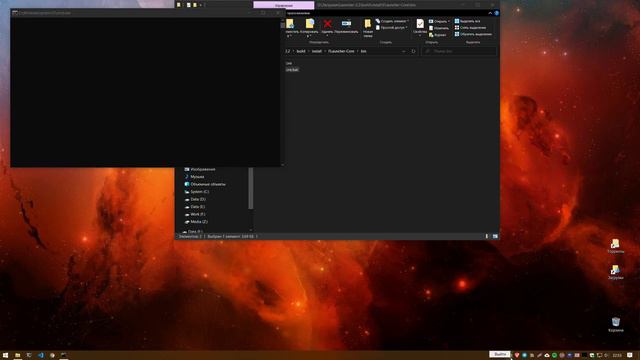
Task: Open the address bar history dropdown arrow
Action: point(404,51)
